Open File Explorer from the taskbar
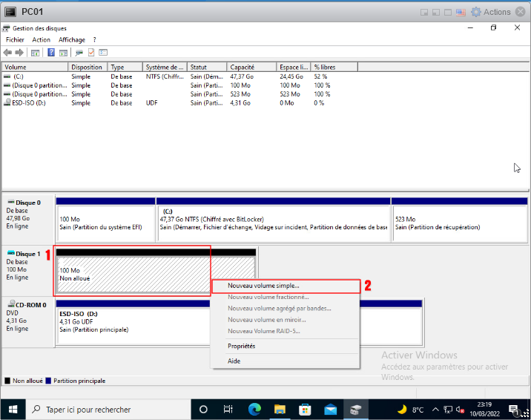 click(x=280, y=409)
